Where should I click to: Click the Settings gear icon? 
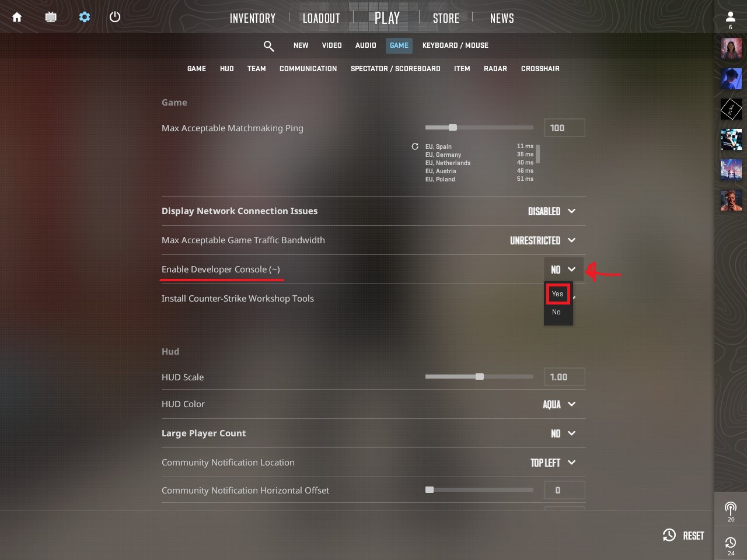(x=85, y=17)
